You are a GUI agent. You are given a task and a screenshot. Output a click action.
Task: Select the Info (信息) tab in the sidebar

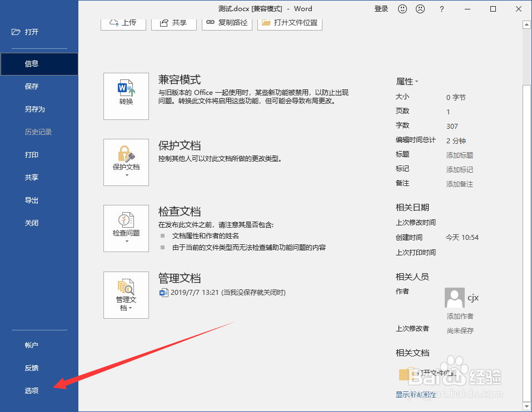click(39, 64)
